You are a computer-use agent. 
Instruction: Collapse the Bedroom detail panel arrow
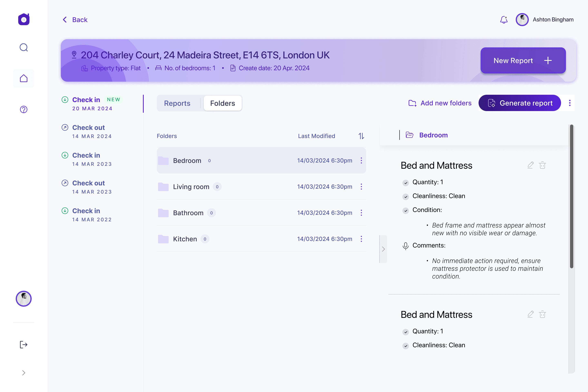[x=383, y=249]
